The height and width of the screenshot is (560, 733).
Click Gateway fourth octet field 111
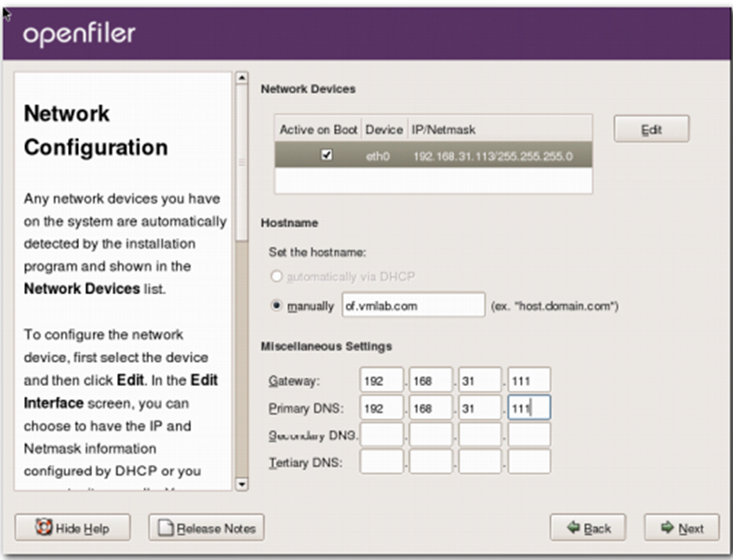tap(529, 380)
